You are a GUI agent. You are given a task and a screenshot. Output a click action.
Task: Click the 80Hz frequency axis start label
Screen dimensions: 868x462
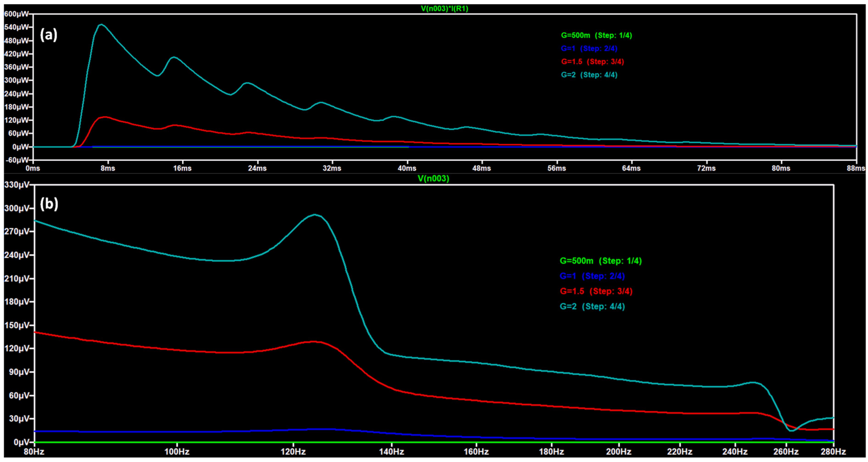(34, 451)
